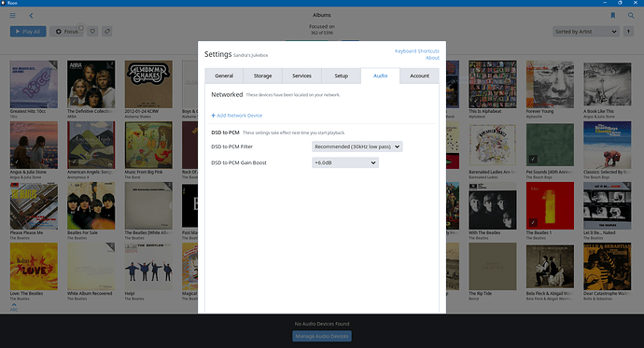
Task: Open Beach Boys Classics album cover
Action: point(608,146)
